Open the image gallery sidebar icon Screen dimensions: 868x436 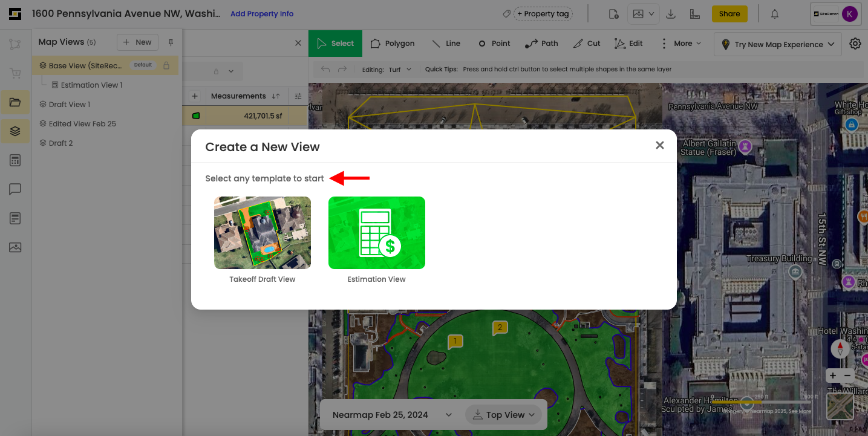15,247
